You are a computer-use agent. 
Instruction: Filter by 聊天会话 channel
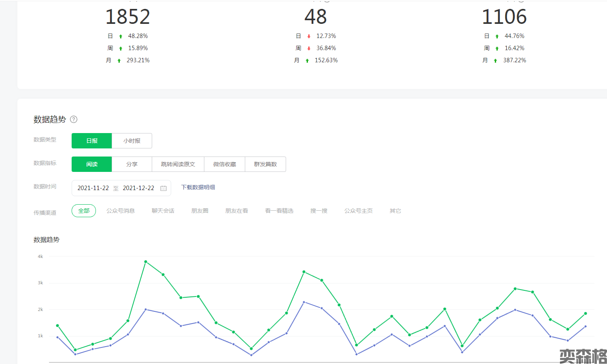coord(163,211)
